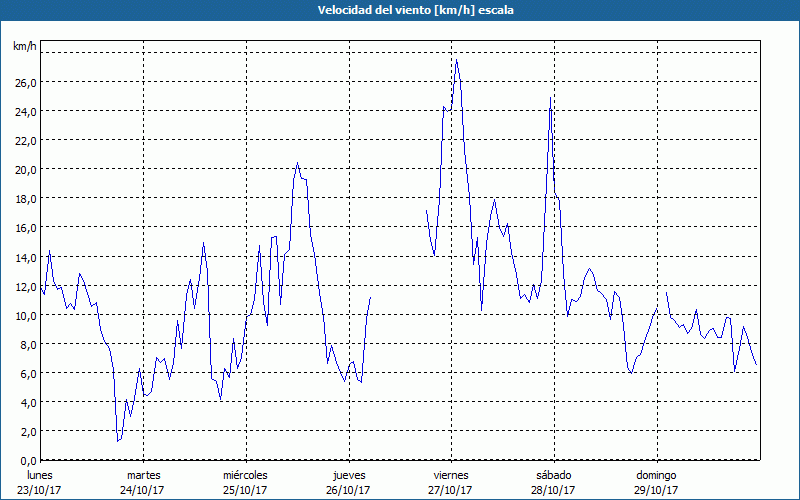Viewport: 800px width, 500px height.
Task: Click the 20,0 value on the y-axis
Action: (25, 170)
